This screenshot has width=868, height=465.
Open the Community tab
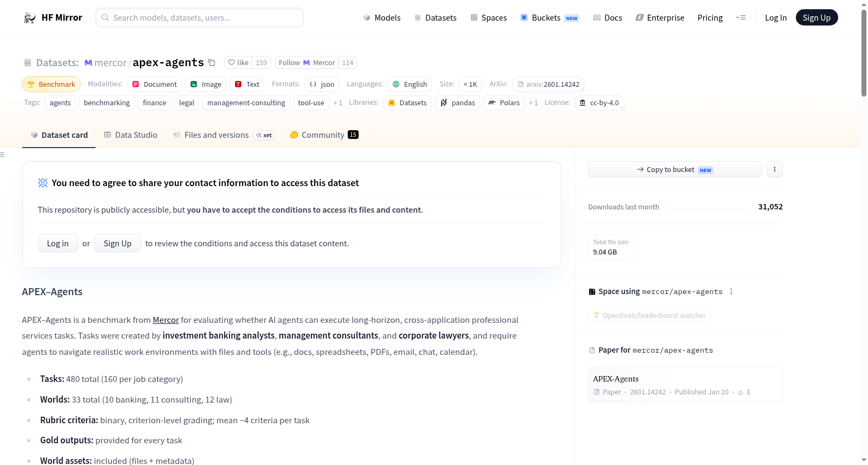(x=324, y=135)
